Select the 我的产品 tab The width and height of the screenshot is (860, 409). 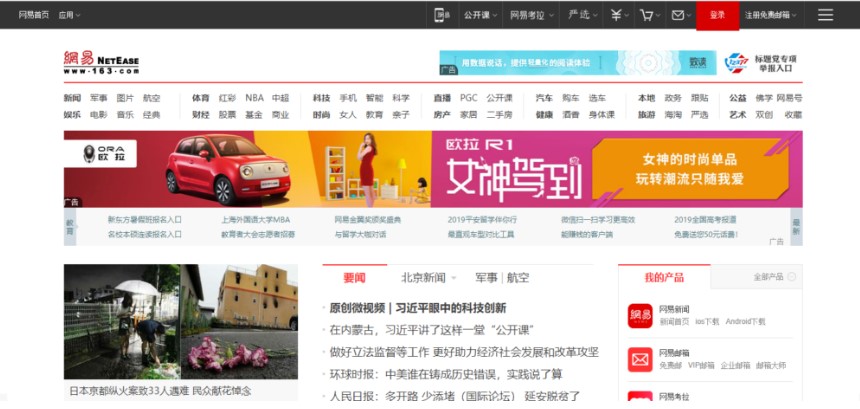[x=664, y=277]
